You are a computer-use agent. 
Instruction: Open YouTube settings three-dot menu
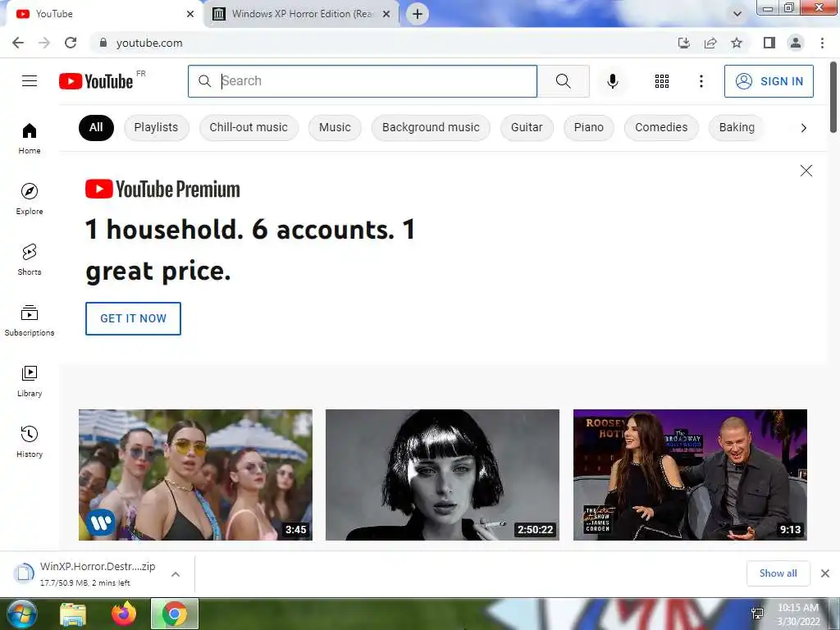701,81
